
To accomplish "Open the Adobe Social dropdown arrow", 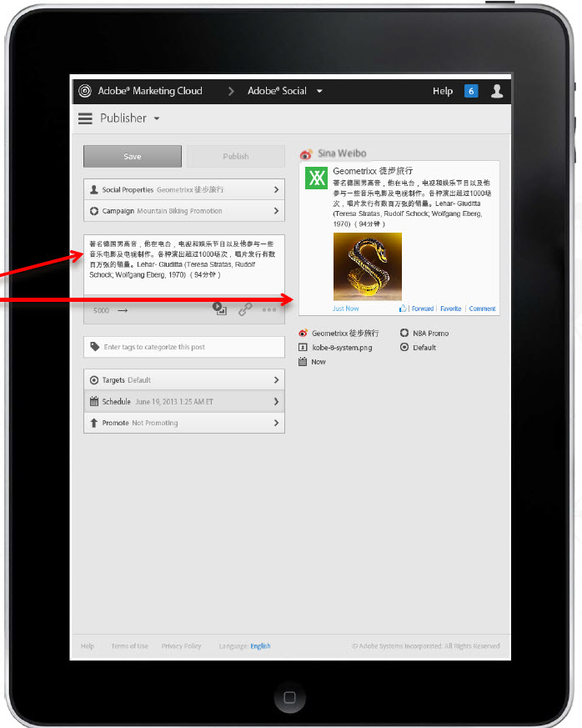I will pyautogui.click(x=319, y=91).
